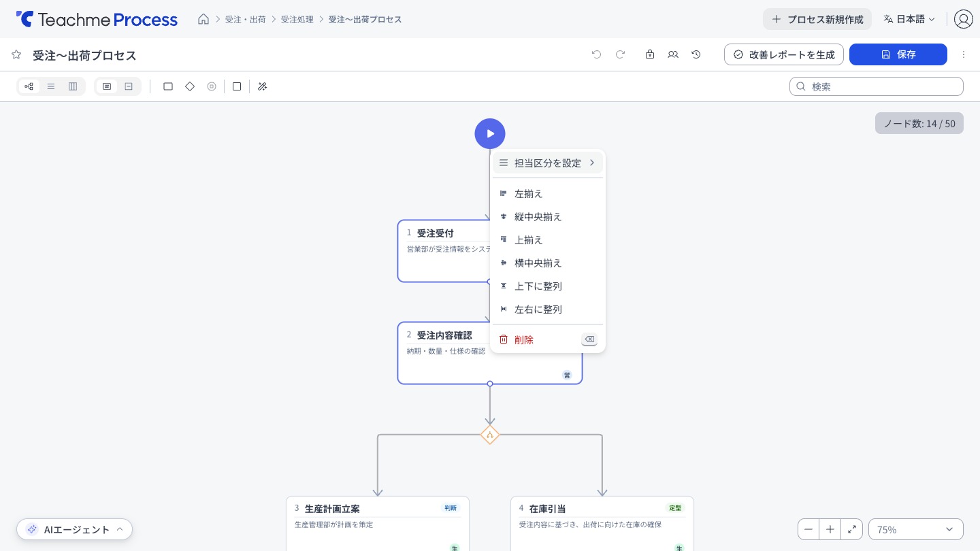The image size is (980, 551).
Task: Click the orange branch diamond on canvas
Action: (x=490, y=435)
